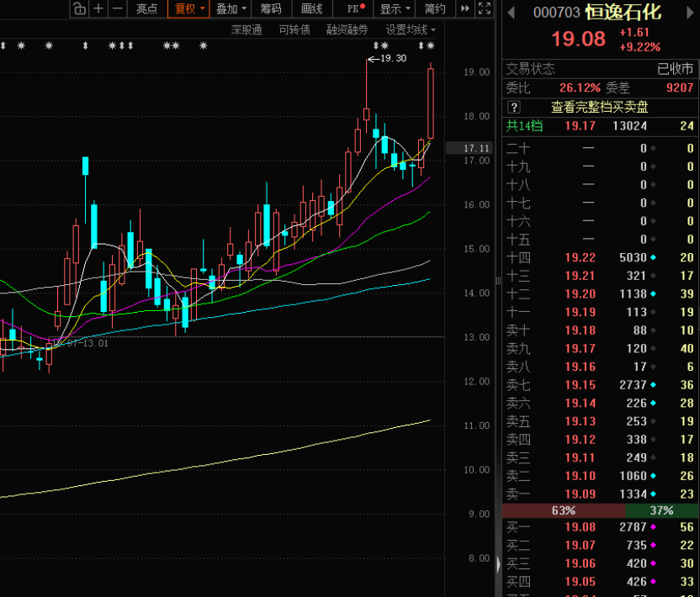Click magenta diamond beside 买一 volume 2787
This screenshot has width=700, height=597.
click(x=653, y=527)
